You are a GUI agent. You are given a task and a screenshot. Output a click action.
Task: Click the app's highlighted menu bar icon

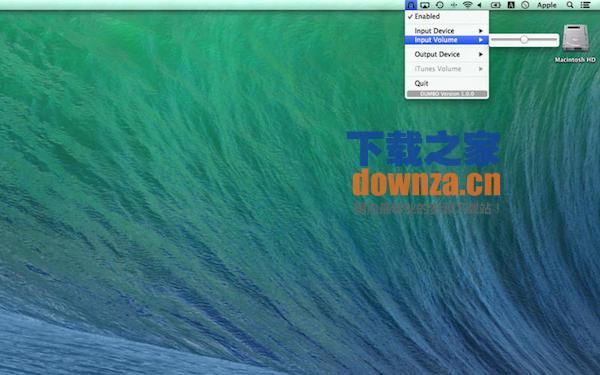tap(411, 5)
